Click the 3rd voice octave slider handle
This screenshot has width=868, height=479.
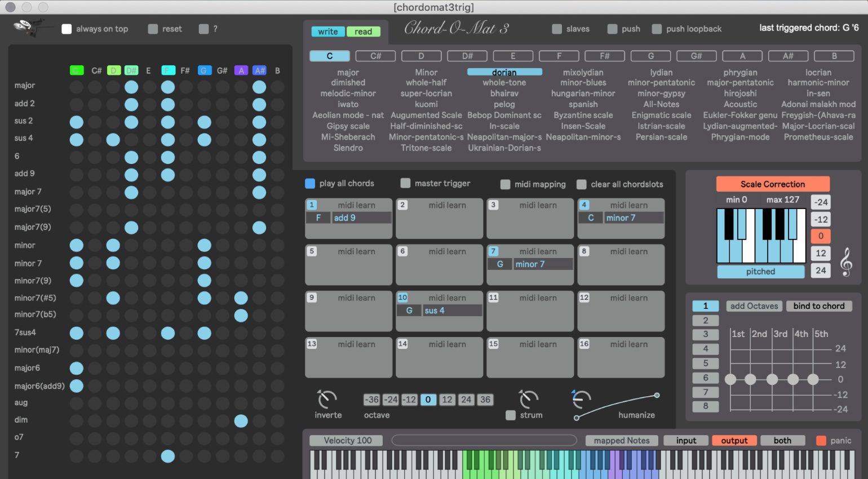[x=772, y=379]
